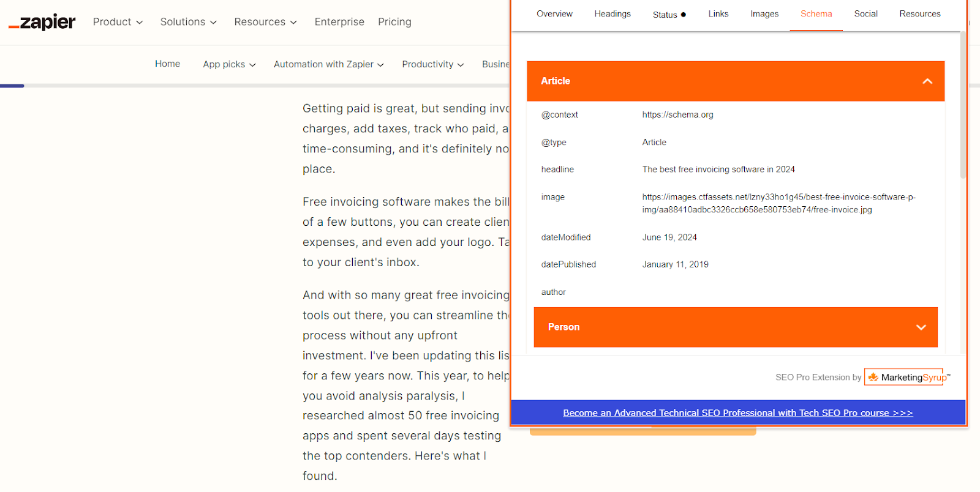Viewport: 980px width, 492px height.
Task: Switch to the Overview tab
Action: pyautogui.click(x=554, y=14)
